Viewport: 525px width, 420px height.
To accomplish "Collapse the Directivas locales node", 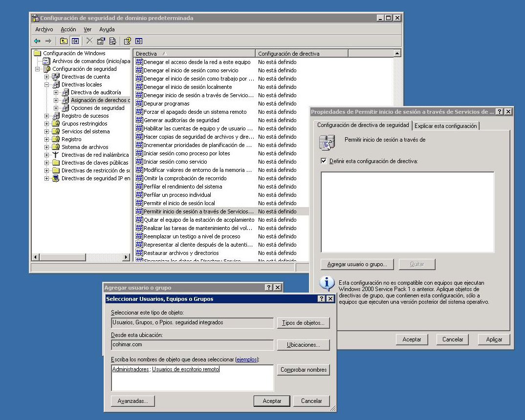I will click(x=46, y=84).
